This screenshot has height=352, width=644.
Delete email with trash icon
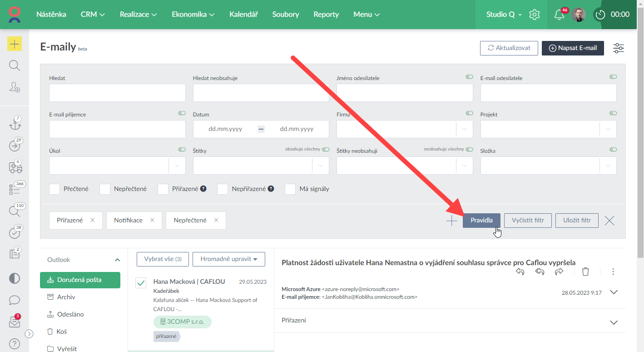coord(585,272)
